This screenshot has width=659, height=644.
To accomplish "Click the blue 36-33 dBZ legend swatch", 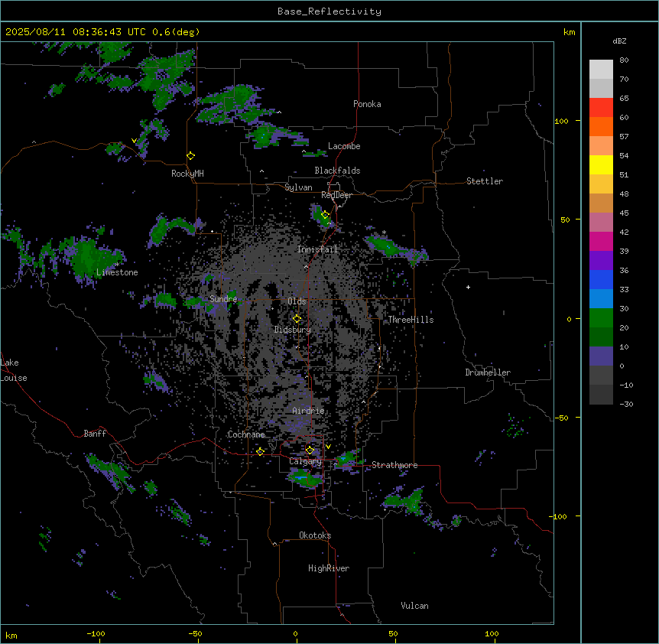I will pyautogui.click(x=601, y=279).
